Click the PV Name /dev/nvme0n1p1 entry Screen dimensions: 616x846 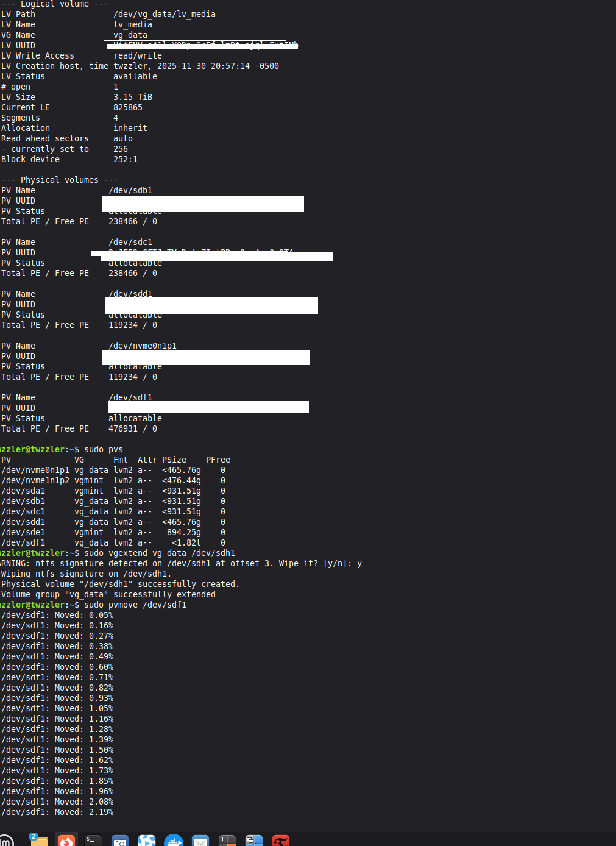pyautogui.click(x=143, y=346)
